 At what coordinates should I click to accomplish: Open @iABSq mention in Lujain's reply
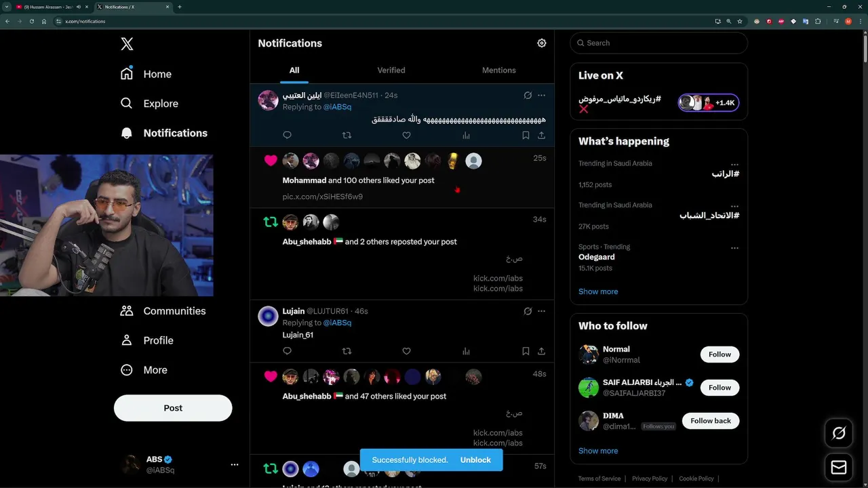(x=337, y=323)
